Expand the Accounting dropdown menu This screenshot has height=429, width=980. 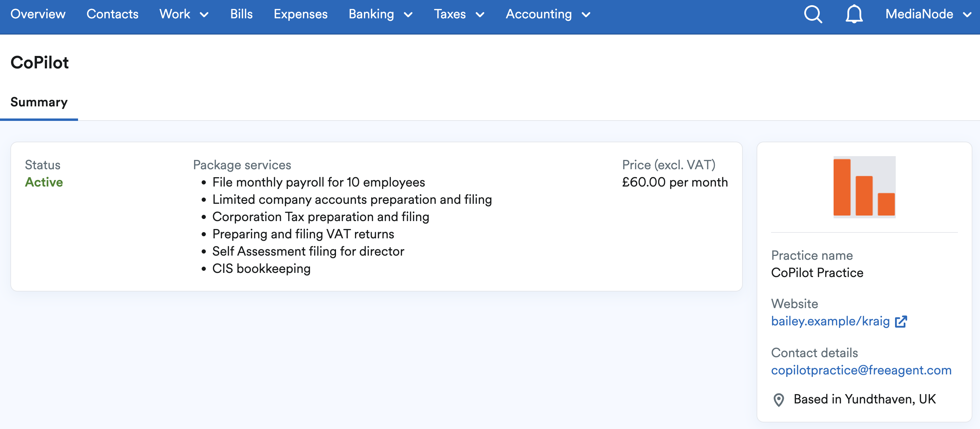point(548,14)
